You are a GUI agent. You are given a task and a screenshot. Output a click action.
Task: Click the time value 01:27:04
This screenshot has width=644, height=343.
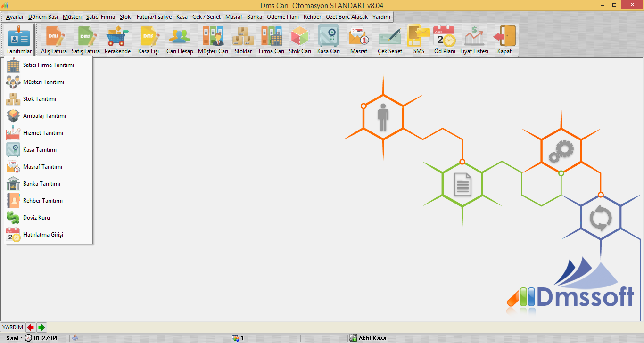pos(45,338)
